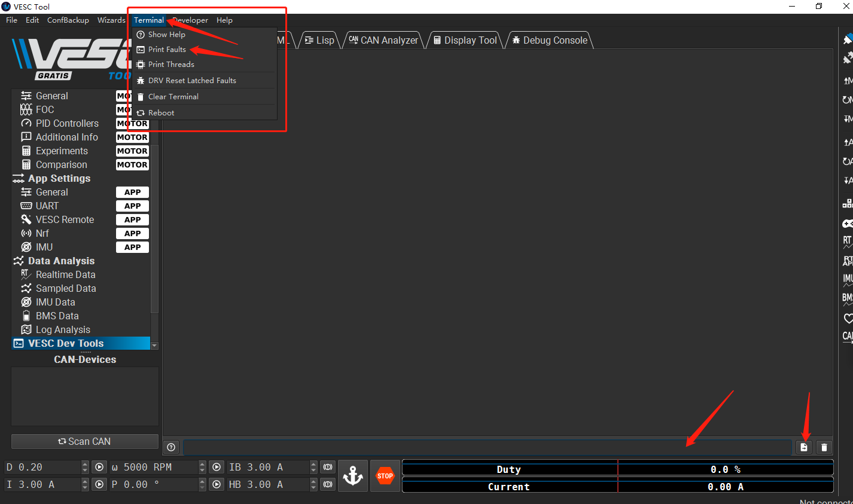Screen dimensions: 853x504
Task: Click the connect plug icon in the right toolbar
Action: pos(848,39)
